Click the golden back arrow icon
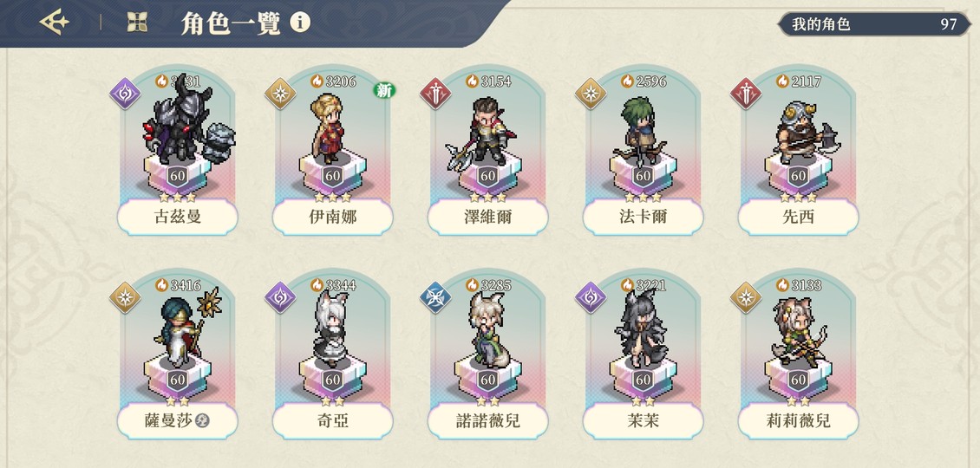980x468 pixels. [55, 23]
